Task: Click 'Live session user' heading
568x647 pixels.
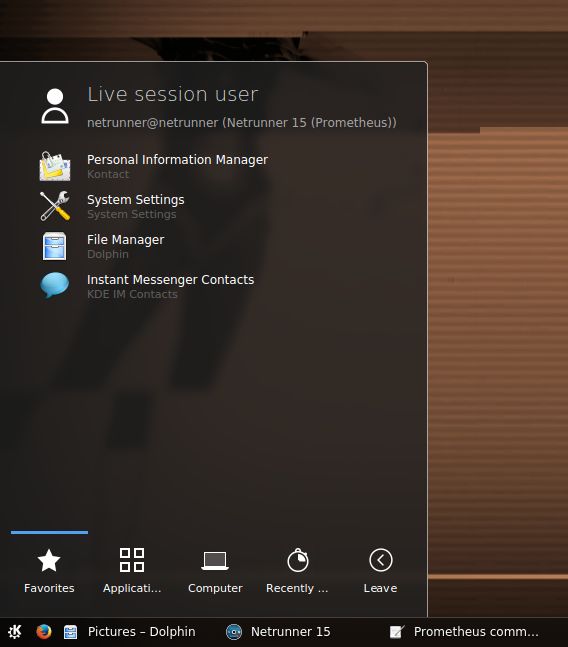Action: pyautogui.click(x=173, y=94)
